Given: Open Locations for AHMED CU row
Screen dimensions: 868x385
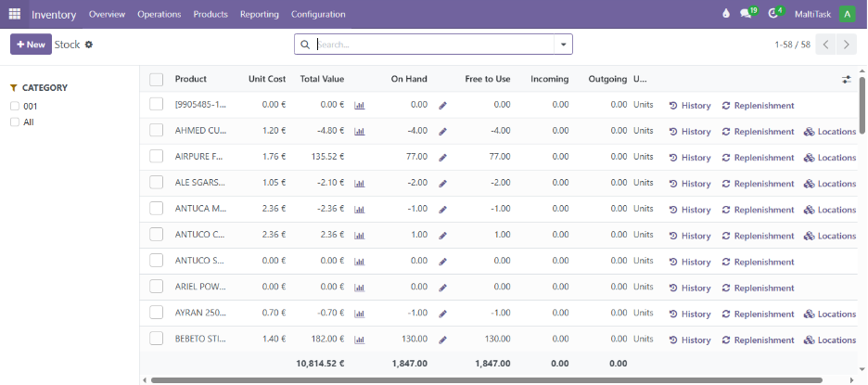Looking at the screenshot, I should point(829,132).
